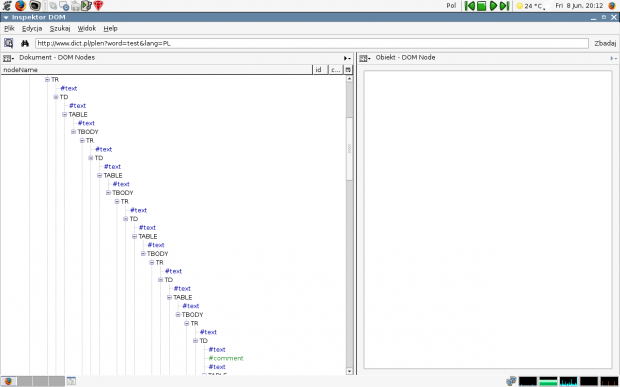Click the green system monitor graph in the bottom panel
This screenshot has height=387, width=620.
548,381
